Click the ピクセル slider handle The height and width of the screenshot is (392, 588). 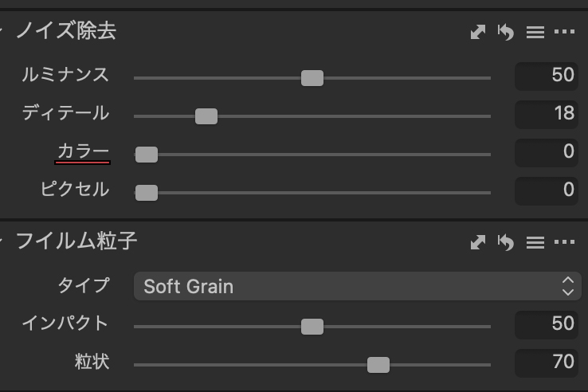click(x=147, y=193)
